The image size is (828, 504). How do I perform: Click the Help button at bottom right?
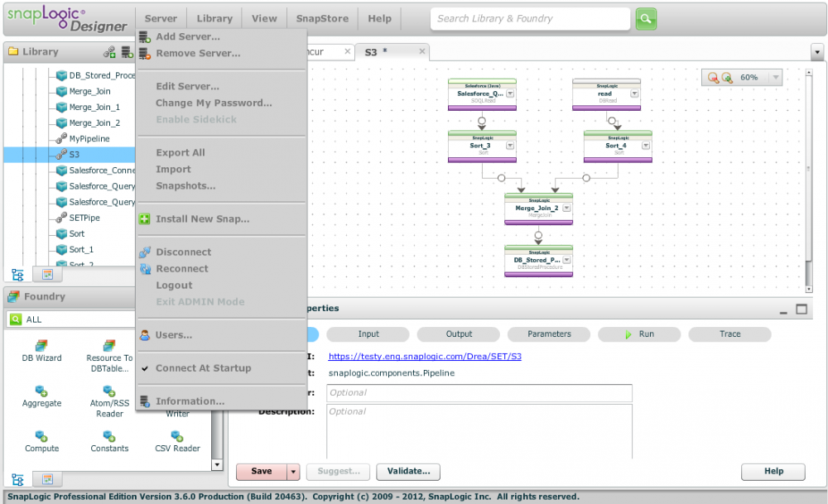[x=773, y=472]
